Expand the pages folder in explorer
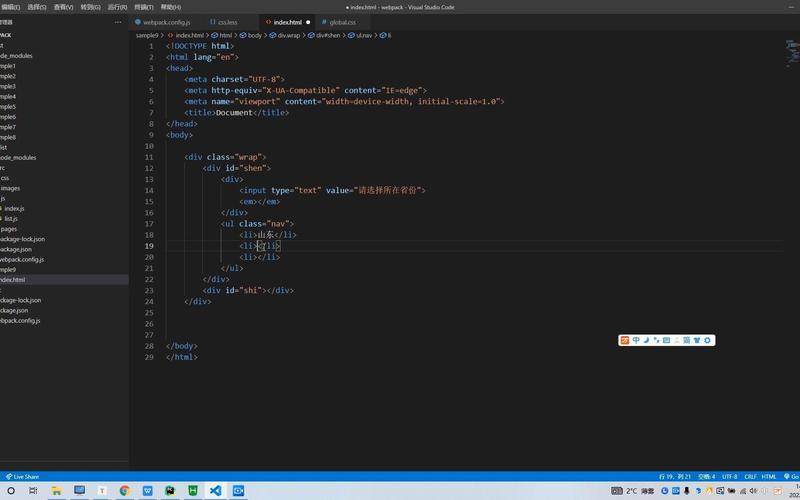 (x=9, y=229)
